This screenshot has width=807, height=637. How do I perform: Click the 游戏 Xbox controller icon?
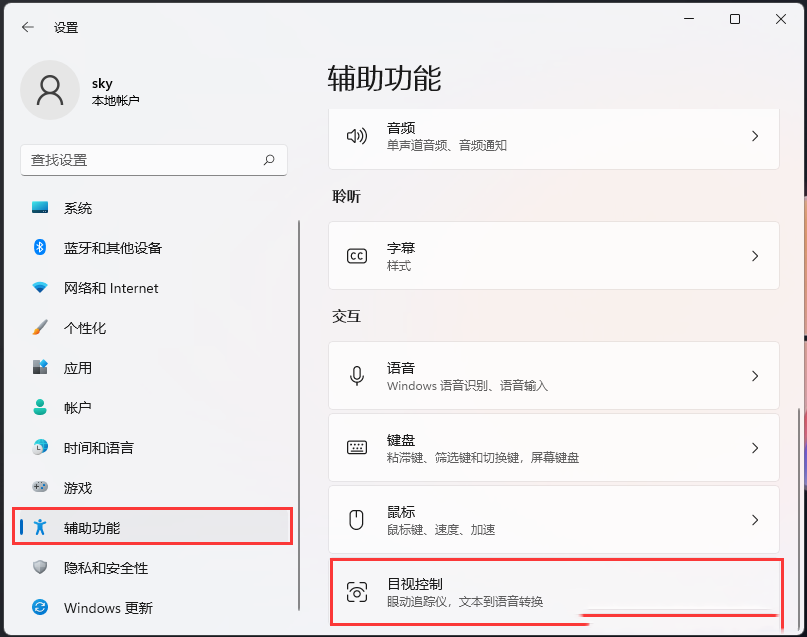tap(38, 487)
